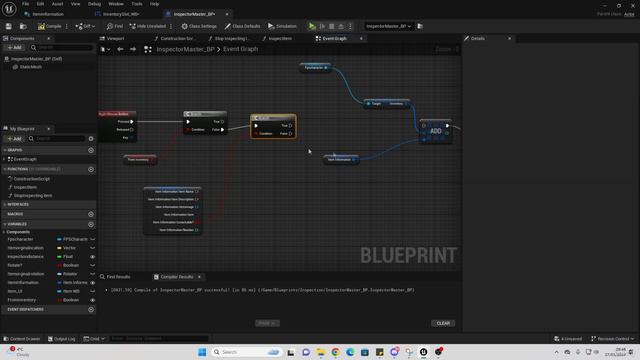Compile the blueprint
Screen dimensions: 640x360
(x=49, y=26)
